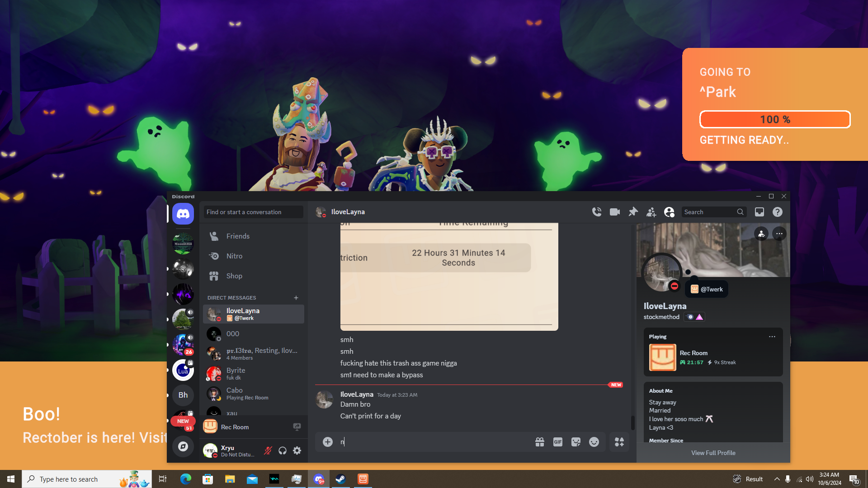
Task: Hide the user profile panel
Action: pos(669,212)
